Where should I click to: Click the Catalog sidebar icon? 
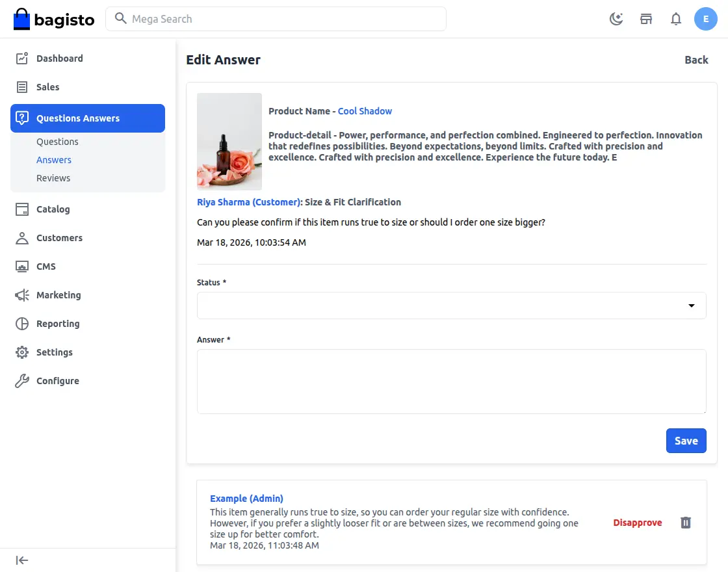tap(22, 209)
